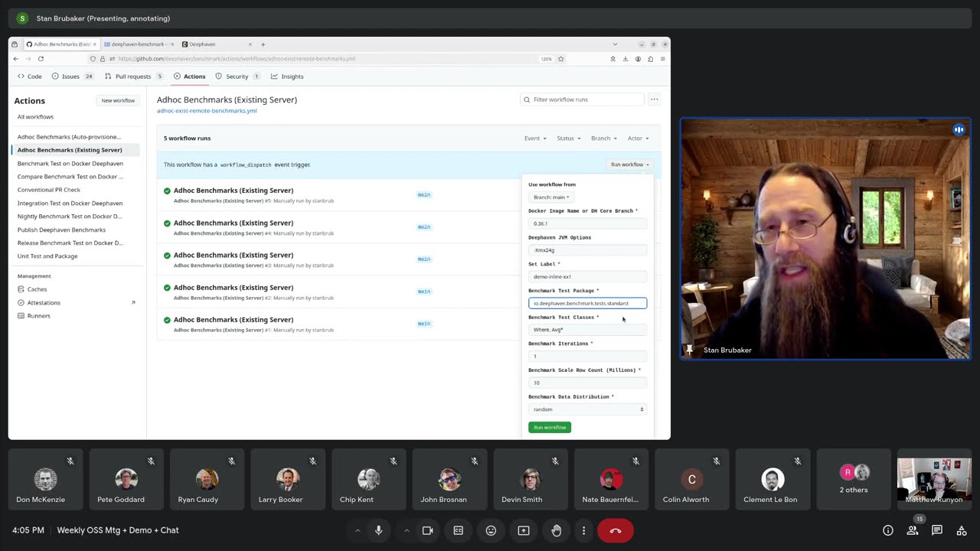Click the Set Label input field
980x551 pixels.
[x=587, y=276]
